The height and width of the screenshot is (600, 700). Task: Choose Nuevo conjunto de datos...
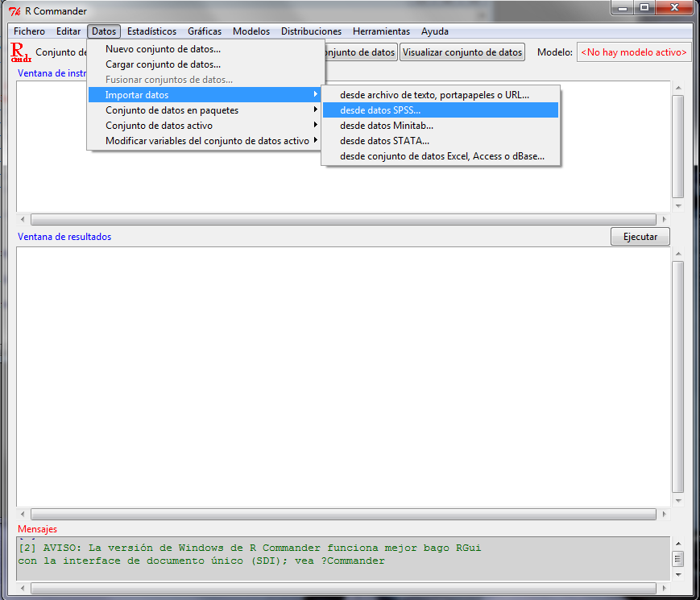tap(205, 49)
